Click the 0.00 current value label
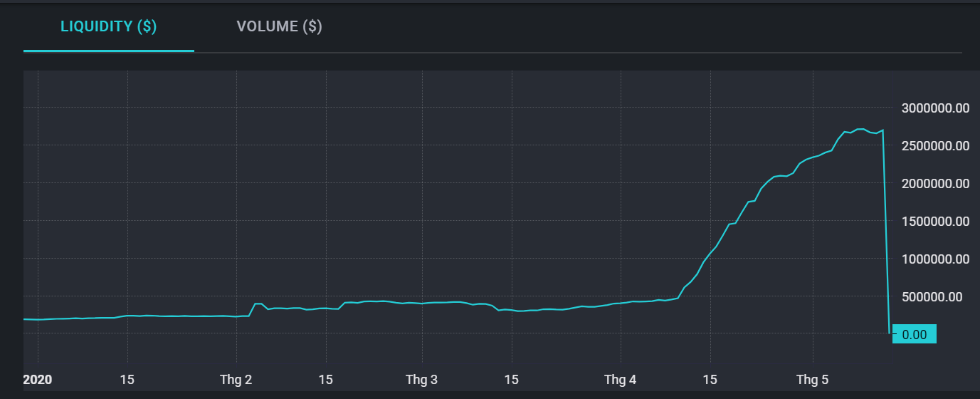This screenshot has height=399, width=980. click(914, 334)
